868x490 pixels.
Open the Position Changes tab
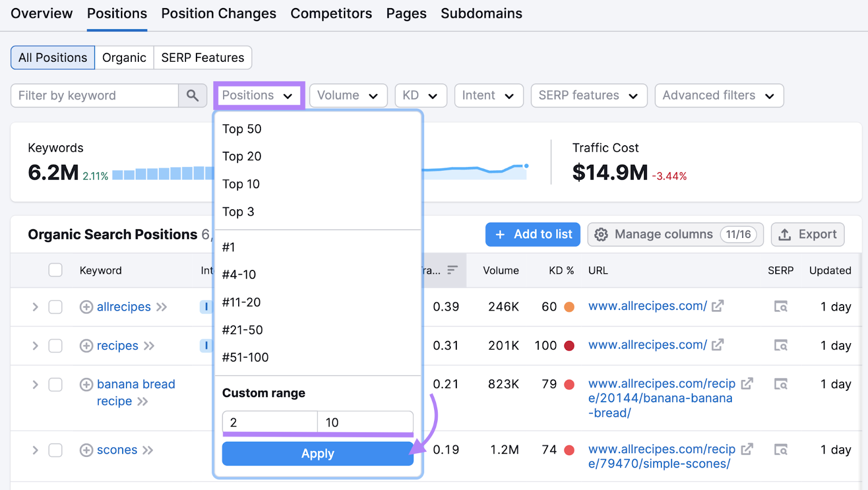219,14
